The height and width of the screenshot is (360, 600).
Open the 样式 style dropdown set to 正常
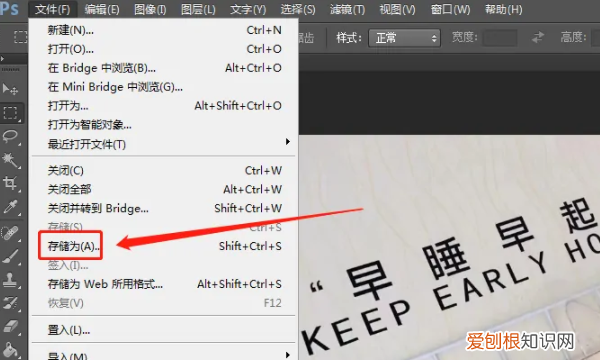tap(404, 38)
